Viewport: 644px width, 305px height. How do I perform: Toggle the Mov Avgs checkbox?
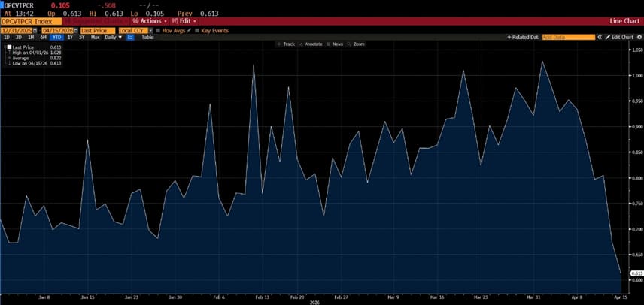click(159, 30)
